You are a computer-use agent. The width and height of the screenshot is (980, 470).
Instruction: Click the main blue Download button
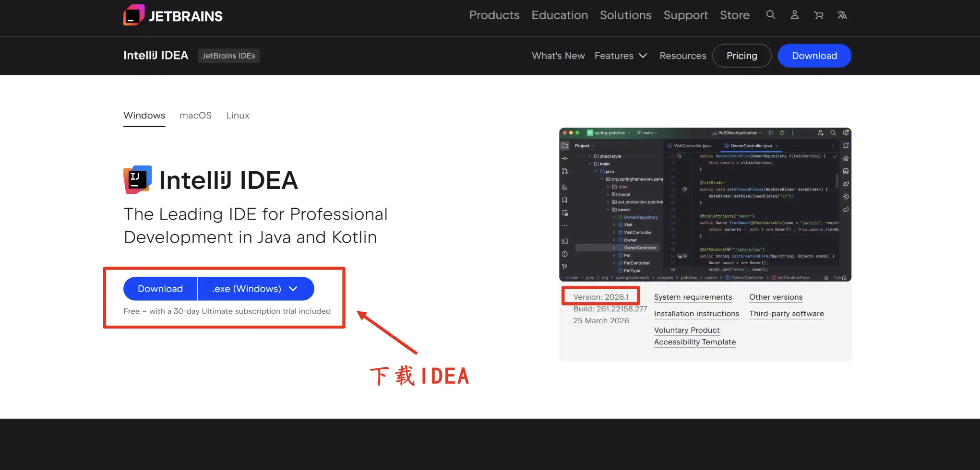click(160, 289)
